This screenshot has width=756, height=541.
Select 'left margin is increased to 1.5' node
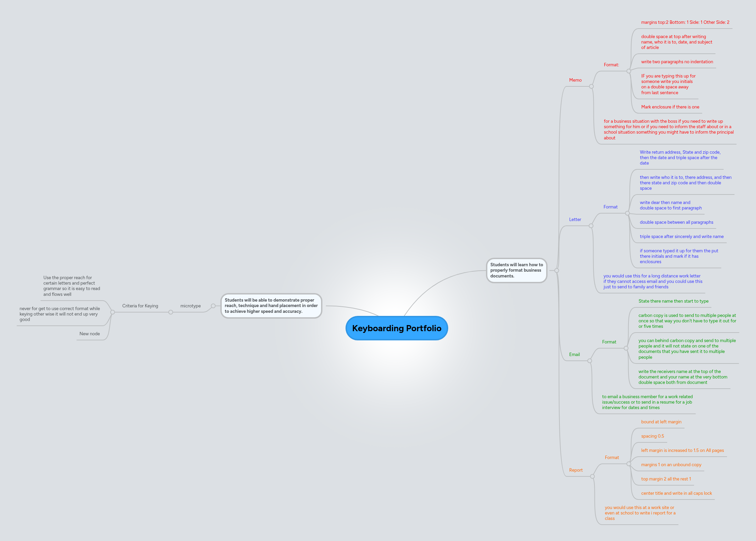[x=683, y=451]
